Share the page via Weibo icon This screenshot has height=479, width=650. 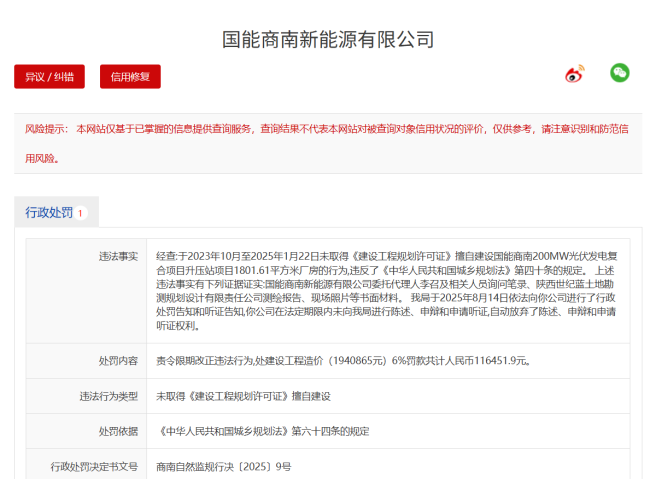point(575,74)
